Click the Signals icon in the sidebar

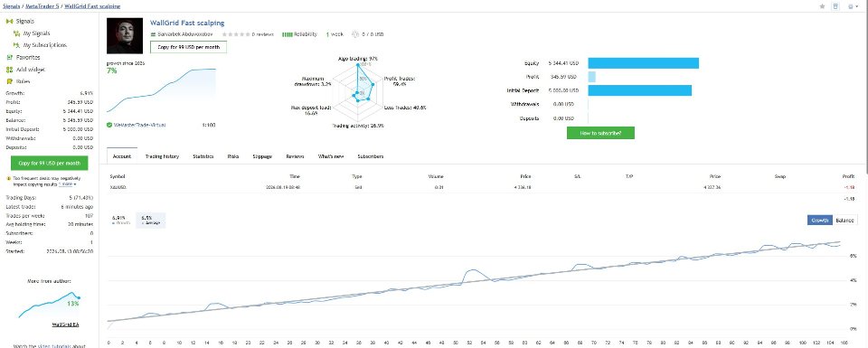point(9,21)
